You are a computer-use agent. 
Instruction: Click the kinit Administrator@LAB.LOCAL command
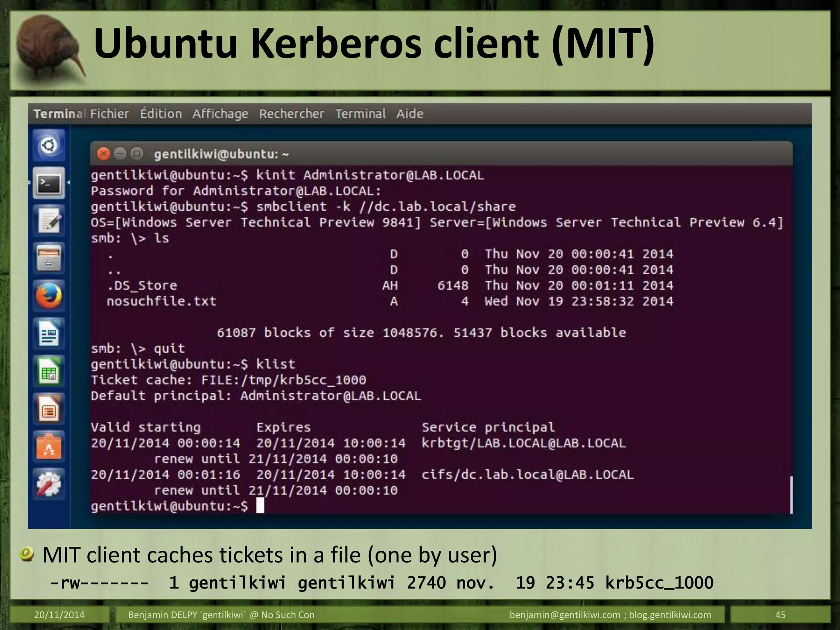[x=370, y=175]
